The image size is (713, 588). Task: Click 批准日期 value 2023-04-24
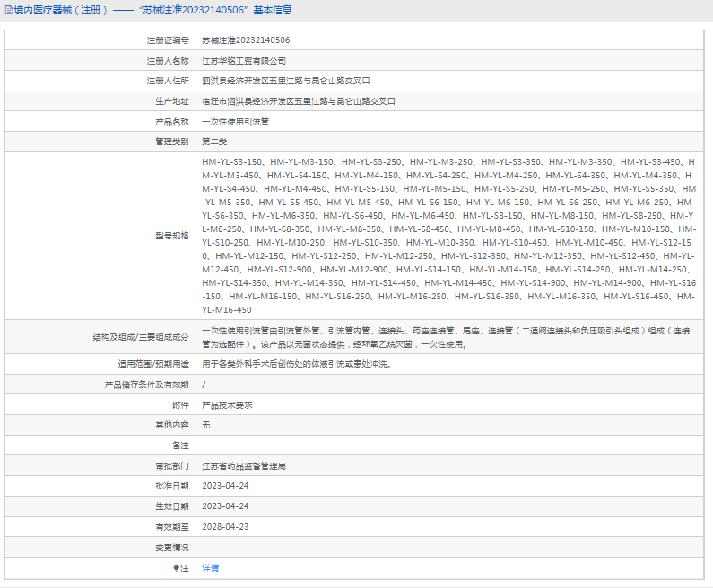225,486
